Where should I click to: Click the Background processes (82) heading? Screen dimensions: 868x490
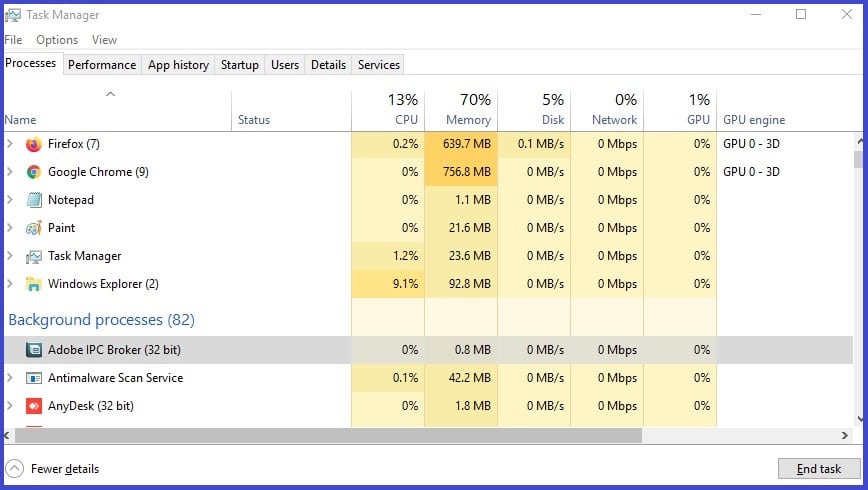tap(101, 320)
